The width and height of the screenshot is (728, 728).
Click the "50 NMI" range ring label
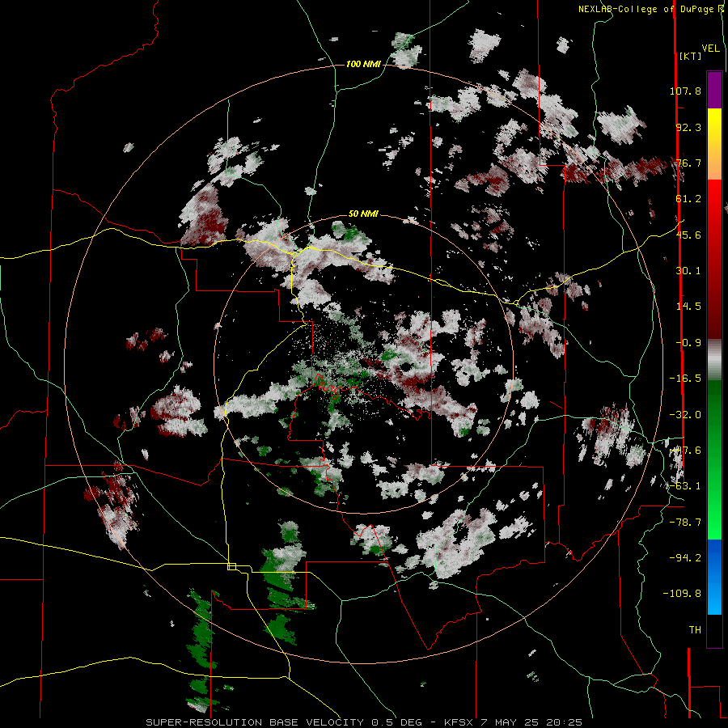tap(363, 214)
